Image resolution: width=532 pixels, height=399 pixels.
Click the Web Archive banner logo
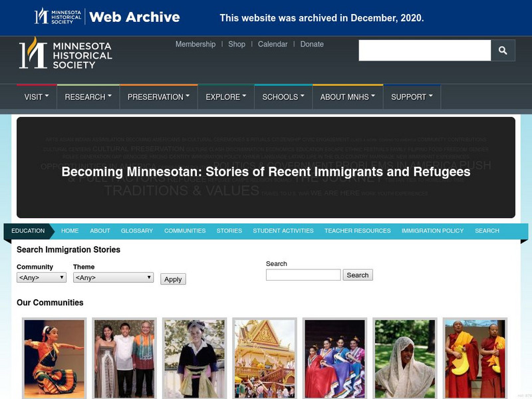107,17
